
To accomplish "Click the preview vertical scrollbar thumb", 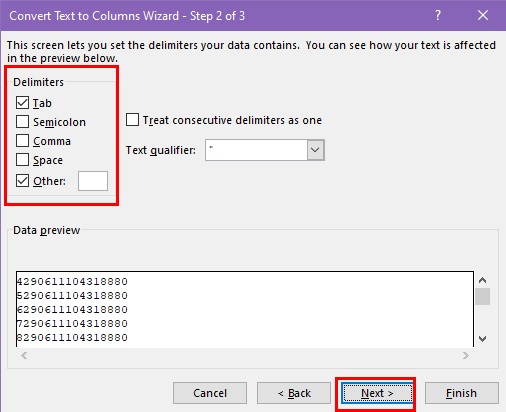I will (482, 296).
